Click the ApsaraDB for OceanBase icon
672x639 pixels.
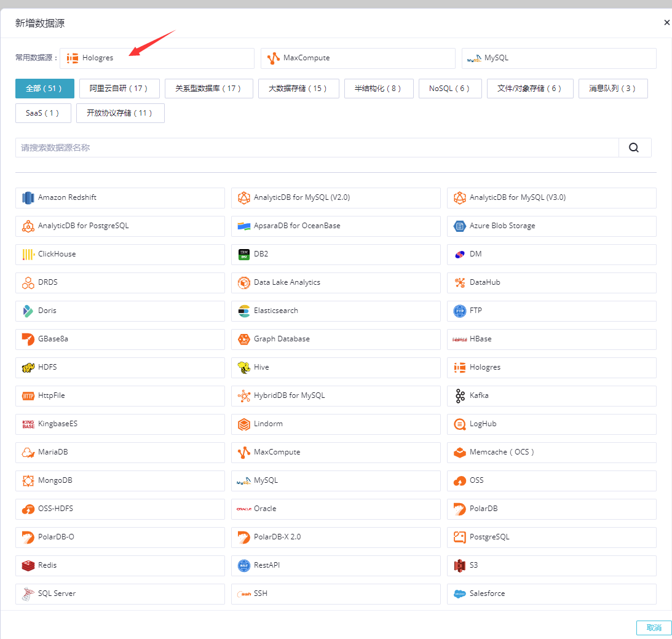coord(244,226)
